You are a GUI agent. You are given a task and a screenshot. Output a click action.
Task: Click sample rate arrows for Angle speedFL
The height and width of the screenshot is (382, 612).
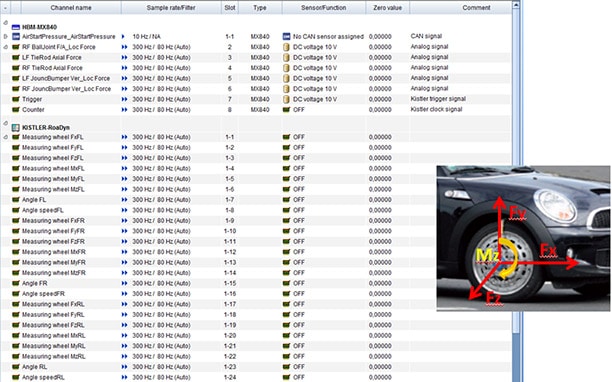pyautogui.click(x=125, y=210)
